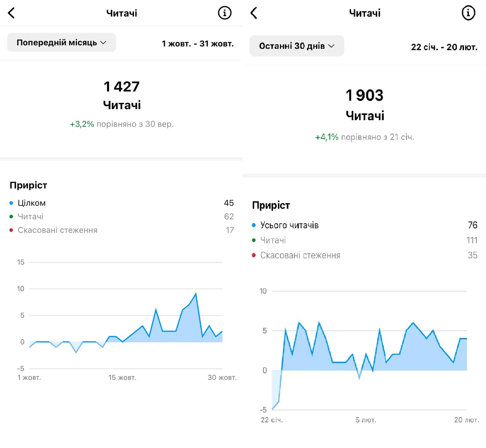Tap the 5 лют. axis label
This screenshot has height=448, width=486.
tap(366, 420)
